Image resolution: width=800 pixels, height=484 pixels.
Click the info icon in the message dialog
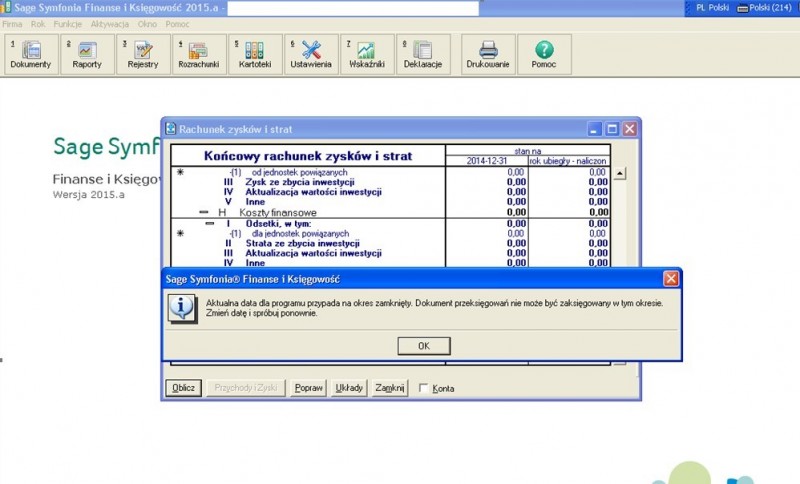coord(182,308)
